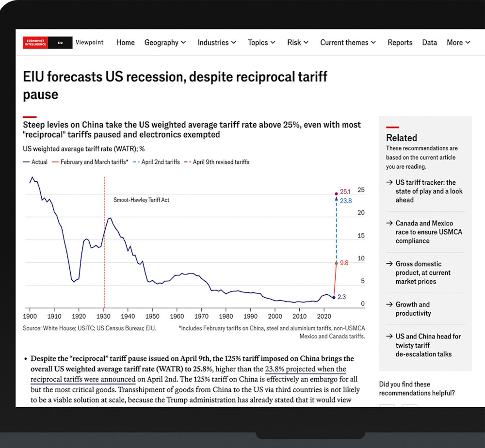Click the chart footnote about February tariffs

(x=272, y=333)
